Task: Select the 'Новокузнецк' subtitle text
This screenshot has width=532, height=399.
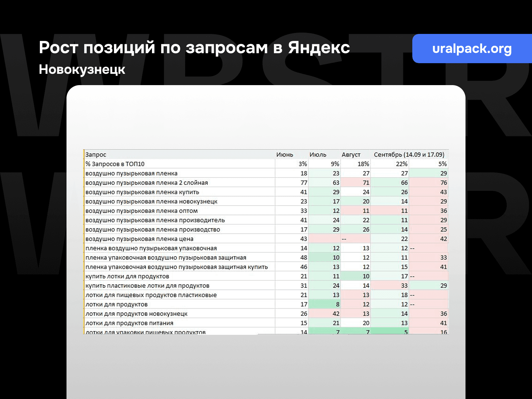Action: 81,69
